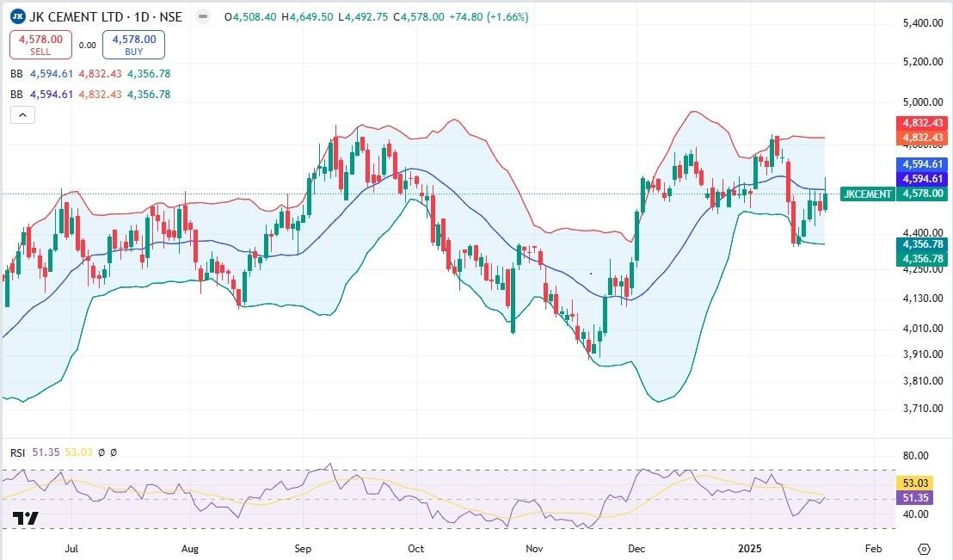The width and height of the screenshot is (953, 560).
Task: Click the orange 4,832.43 price label
Action: pos(922,138)
